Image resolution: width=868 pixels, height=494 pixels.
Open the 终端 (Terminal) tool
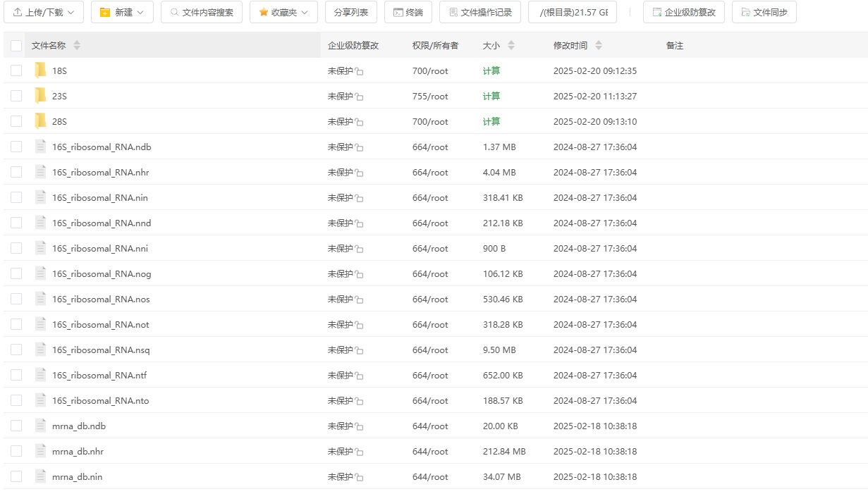[408, 11]
